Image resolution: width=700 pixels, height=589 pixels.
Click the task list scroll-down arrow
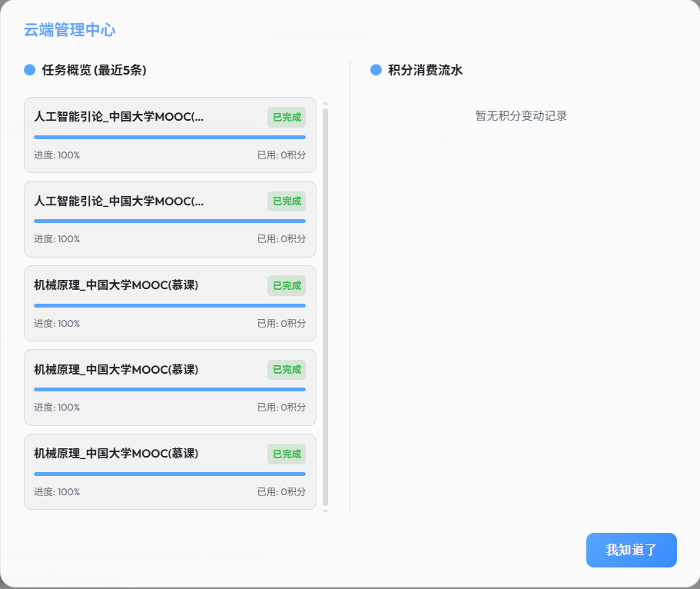click(325, 511)
